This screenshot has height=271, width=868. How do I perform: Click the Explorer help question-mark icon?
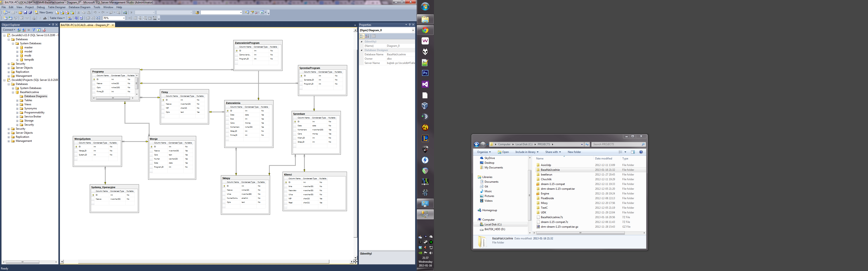641,152
